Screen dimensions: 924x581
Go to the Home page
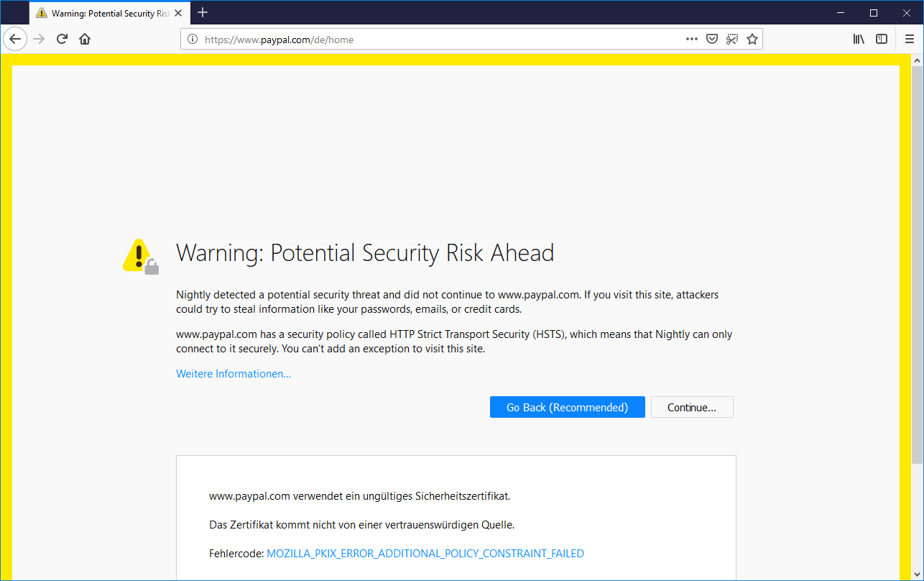85,39
